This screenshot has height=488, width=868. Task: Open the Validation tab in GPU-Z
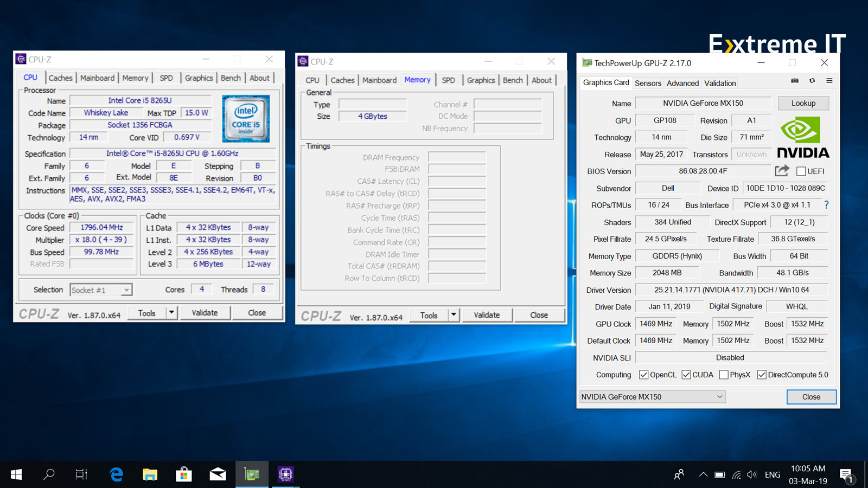[x=720, y=83]
